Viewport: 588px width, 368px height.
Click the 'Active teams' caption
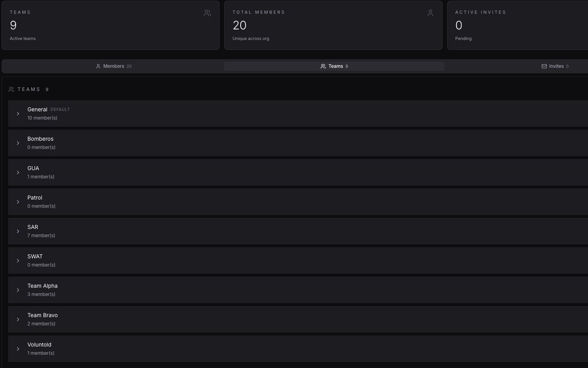coord(23,38)
